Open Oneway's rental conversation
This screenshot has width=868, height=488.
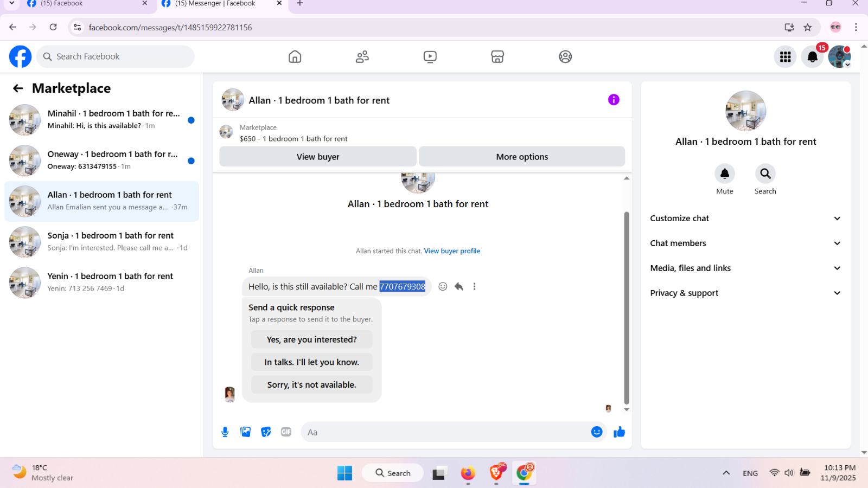coord(101,160)
